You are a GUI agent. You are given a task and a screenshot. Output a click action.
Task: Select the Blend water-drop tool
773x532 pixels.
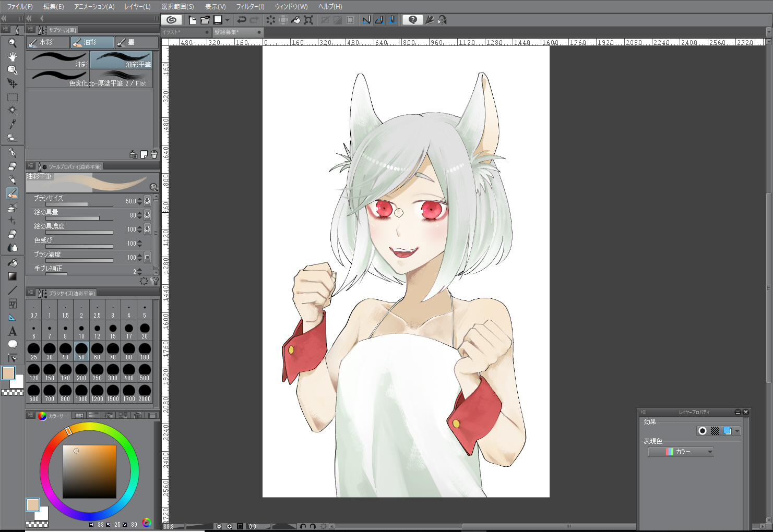[13, 248]
